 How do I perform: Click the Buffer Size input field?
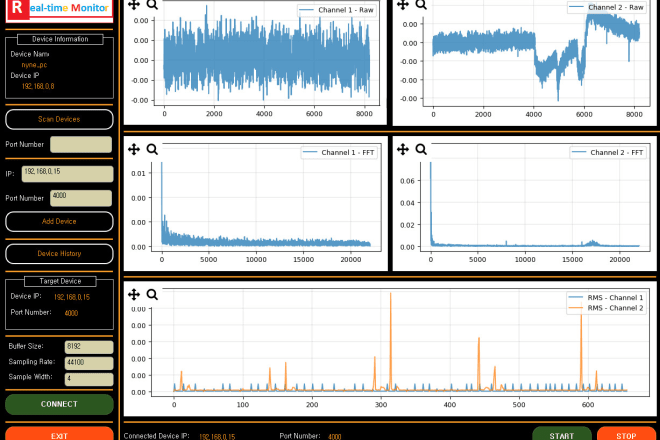click(x=88, y=347)
